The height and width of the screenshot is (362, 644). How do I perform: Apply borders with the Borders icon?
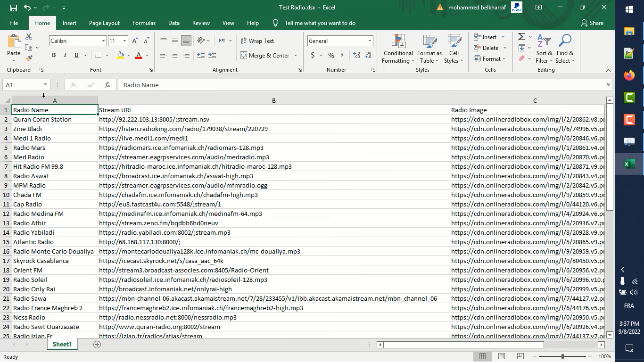98,55
